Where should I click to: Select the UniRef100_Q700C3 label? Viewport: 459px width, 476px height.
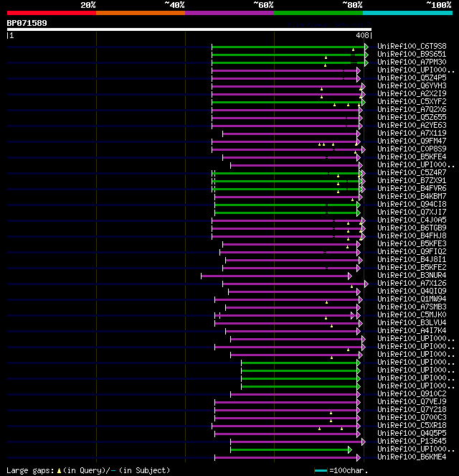412,417
